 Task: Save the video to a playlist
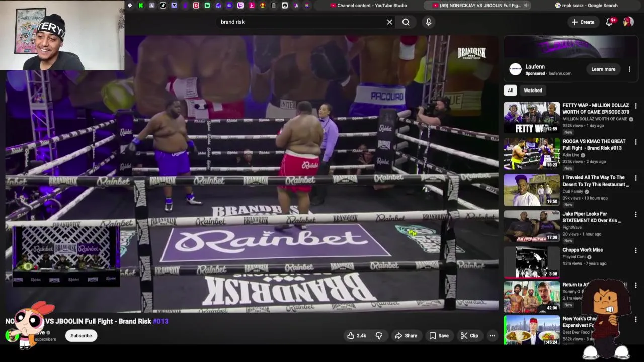click(x=439, y=336)
